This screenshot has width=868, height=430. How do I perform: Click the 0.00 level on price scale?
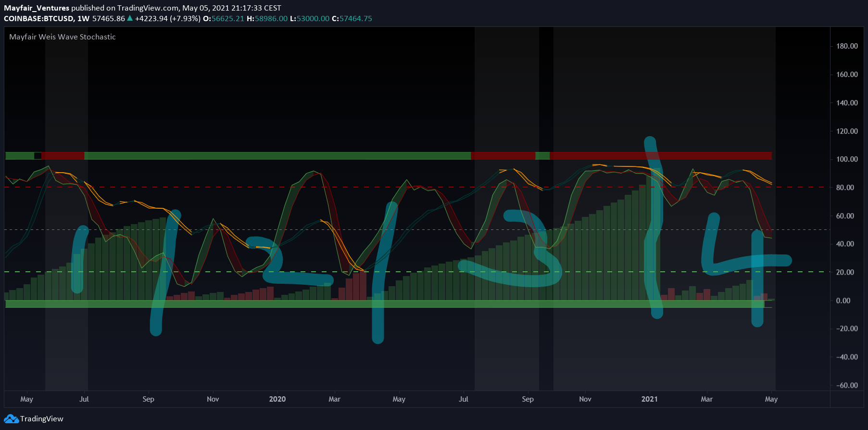click(x=843, y=301)
